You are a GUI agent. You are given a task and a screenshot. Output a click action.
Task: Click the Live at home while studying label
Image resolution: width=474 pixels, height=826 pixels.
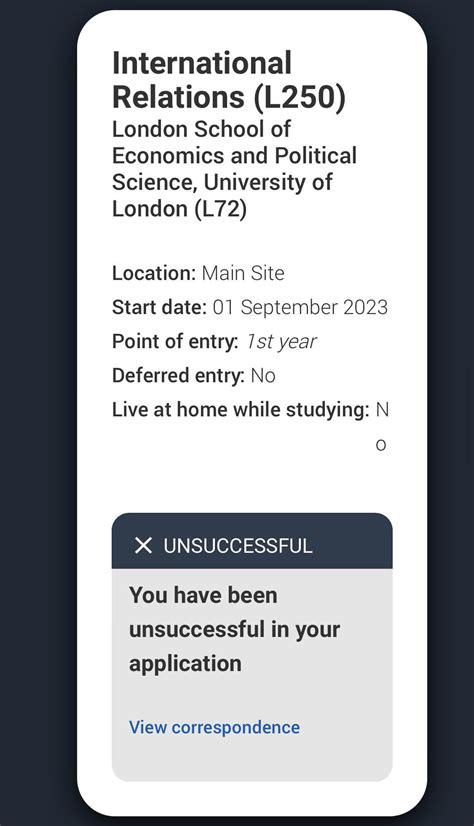(241, 410)
